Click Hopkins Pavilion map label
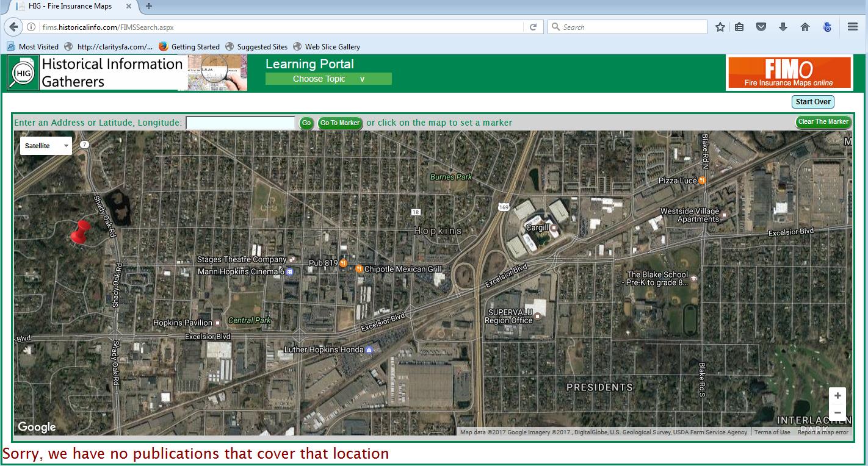 [183, 323]
